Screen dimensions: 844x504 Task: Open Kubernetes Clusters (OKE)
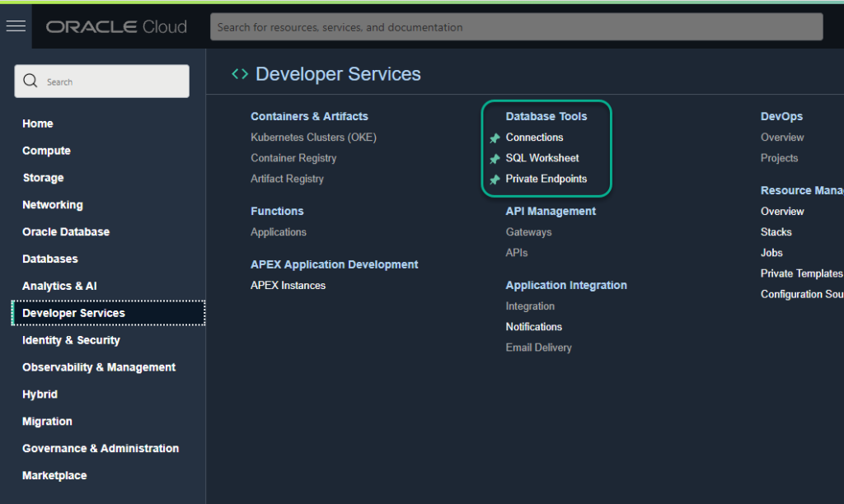[x=312, y=137]
